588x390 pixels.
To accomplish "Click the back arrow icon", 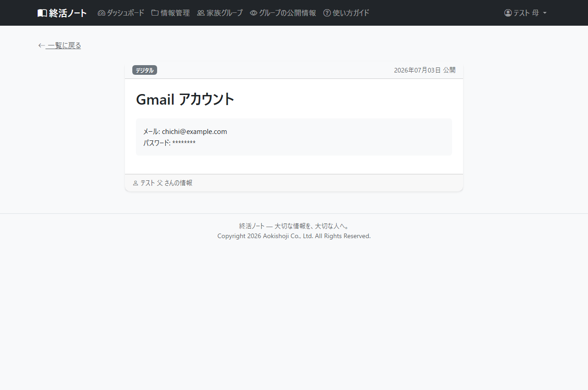I will (41, 45).
